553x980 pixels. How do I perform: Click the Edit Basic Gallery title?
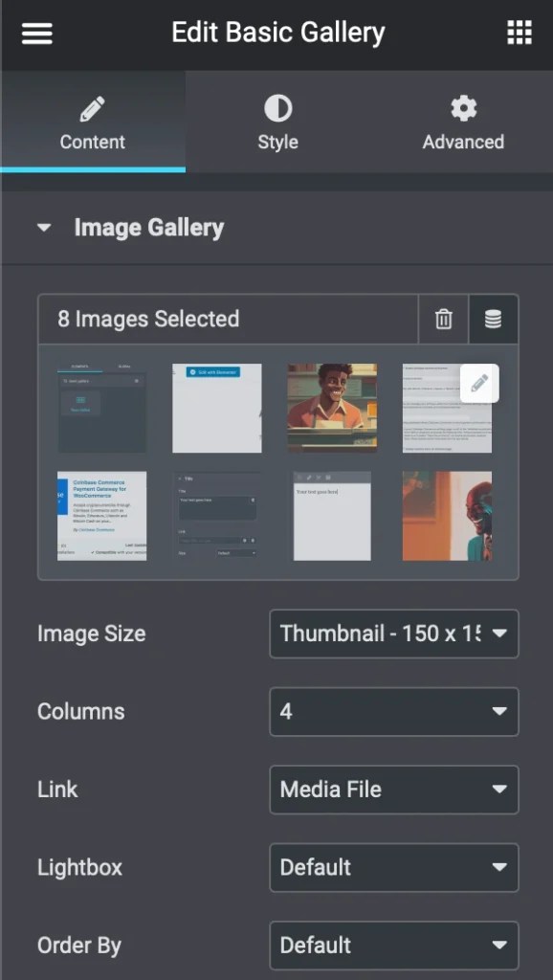(x=278, y=33)
